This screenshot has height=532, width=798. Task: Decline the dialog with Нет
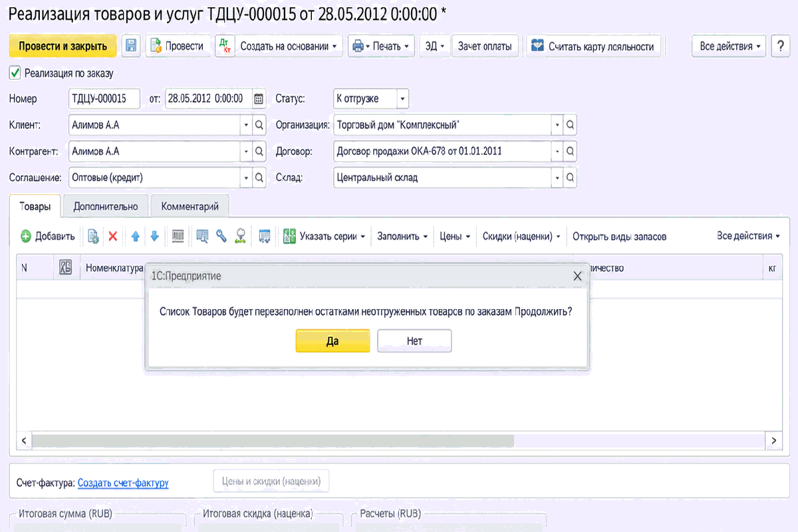414,341
